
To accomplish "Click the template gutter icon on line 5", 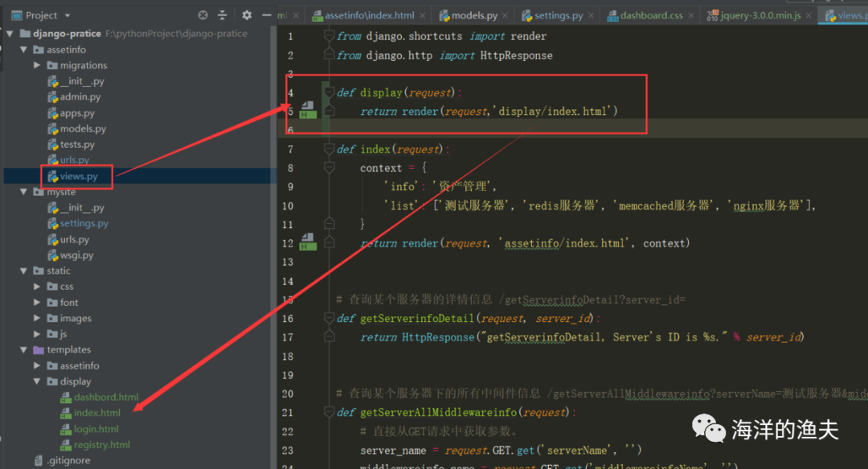I will click(308, 109).
